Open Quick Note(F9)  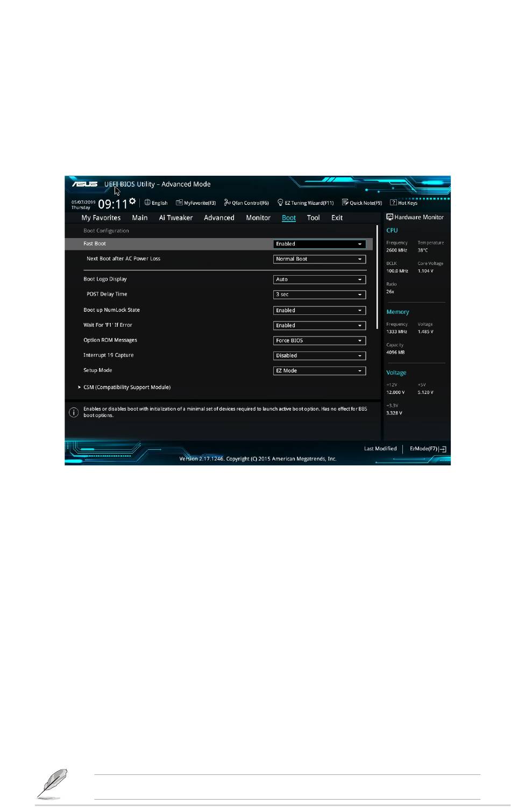click(362, 203)
